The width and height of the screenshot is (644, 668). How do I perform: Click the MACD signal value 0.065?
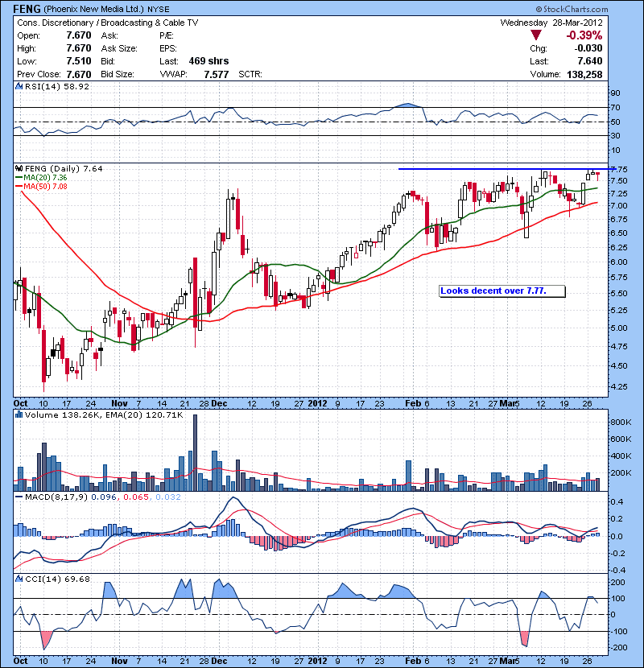tap(136, 497)
